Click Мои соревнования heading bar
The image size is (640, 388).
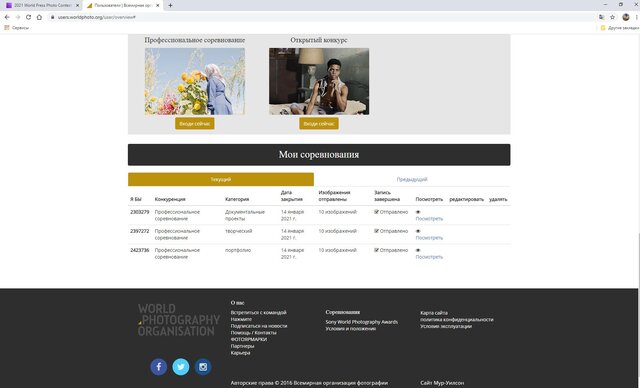319,155
